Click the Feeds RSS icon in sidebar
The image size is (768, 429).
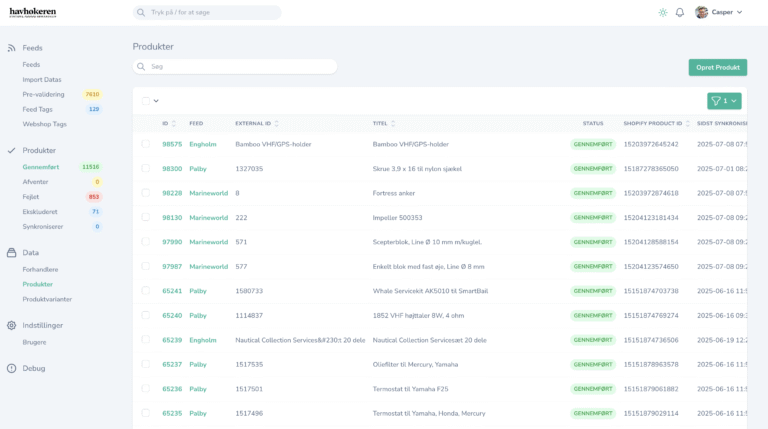pos(11,48)
